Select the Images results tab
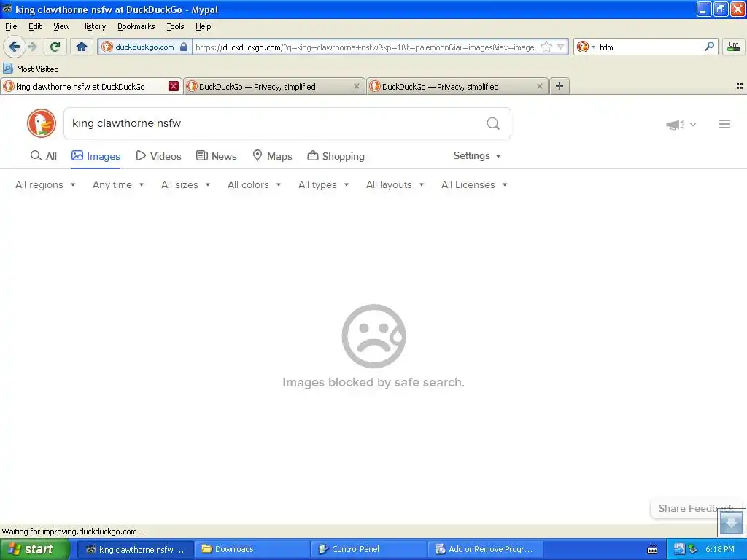747x560 pixels. [x=96, y=156]
